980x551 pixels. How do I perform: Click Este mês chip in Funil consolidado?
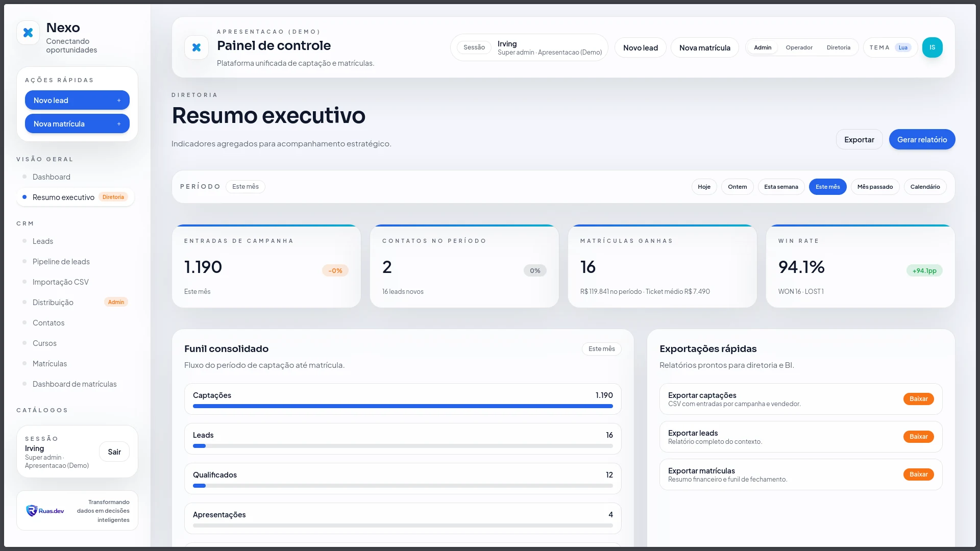pyautogui.click(x=601, y=349)
